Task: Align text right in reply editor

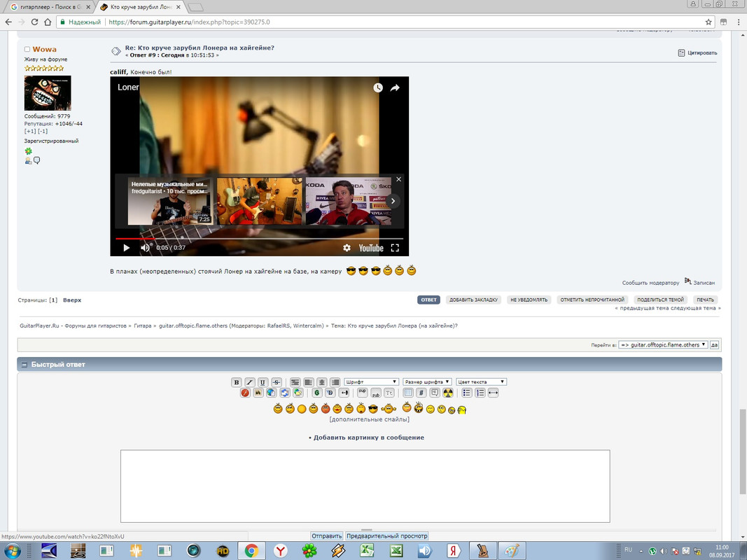Action: coord(335,382)
